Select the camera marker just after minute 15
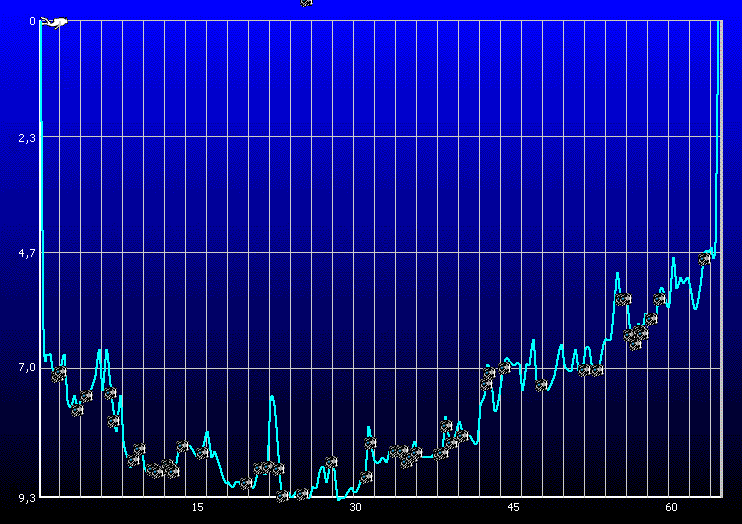The width and height of the screenshot is (742, 524). point(202,453)
